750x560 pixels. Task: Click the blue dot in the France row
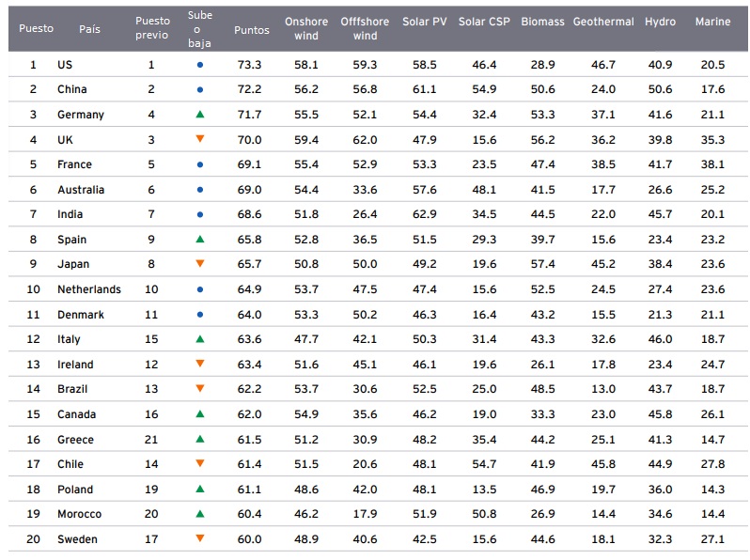[199, 164]
